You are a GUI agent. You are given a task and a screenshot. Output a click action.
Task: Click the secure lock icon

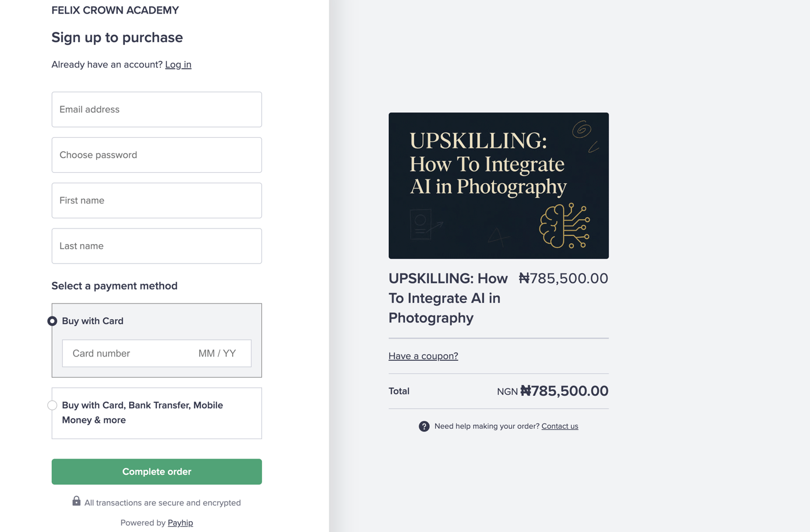(x=76, y=501)
